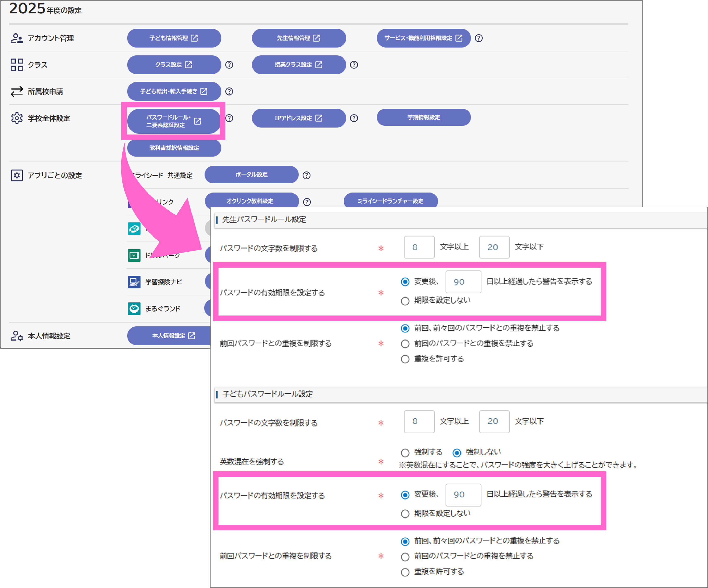
Task: Click the help icon beside 授業クラス設定
Action: point(354,65)
